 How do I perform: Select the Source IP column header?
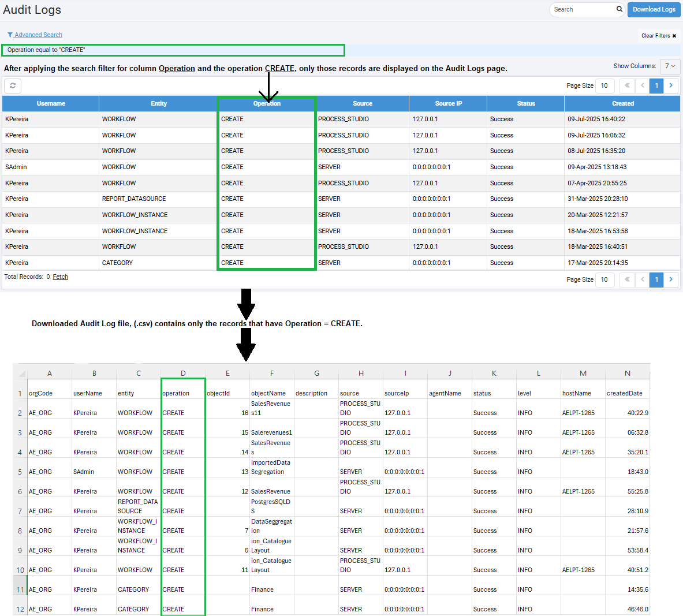[x=447, y=103]
